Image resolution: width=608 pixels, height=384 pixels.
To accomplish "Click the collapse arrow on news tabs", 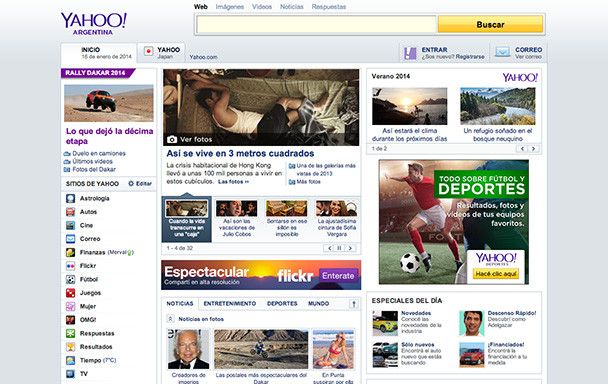I will [354, 304].
